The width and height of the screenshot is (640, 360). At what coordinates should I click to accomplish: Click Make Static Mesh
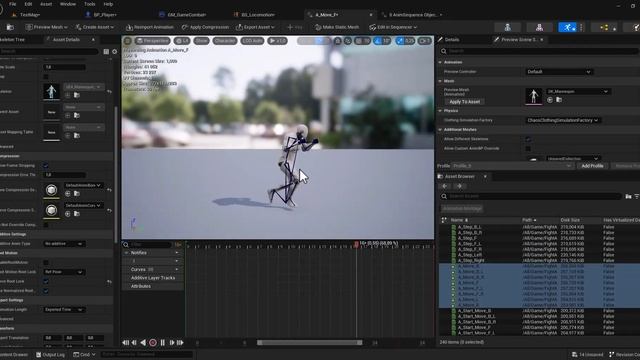click(337, 27)
